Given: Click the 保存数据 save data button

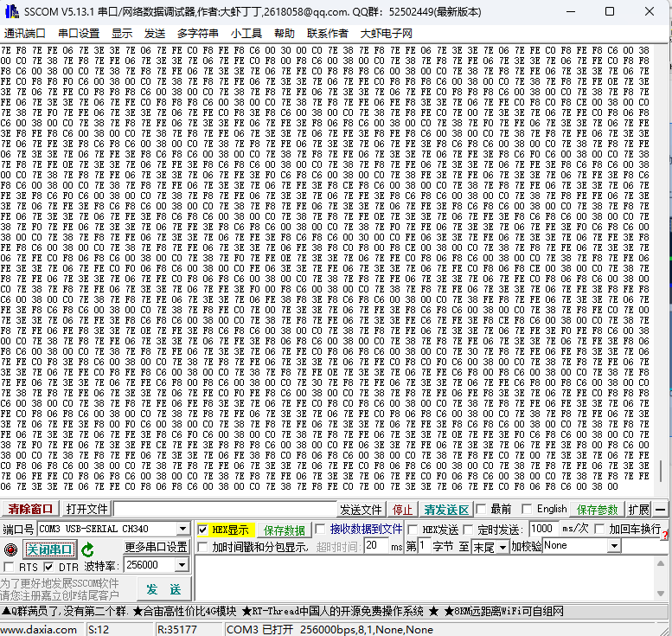Looking at the screenshot, I should point(285,530).
